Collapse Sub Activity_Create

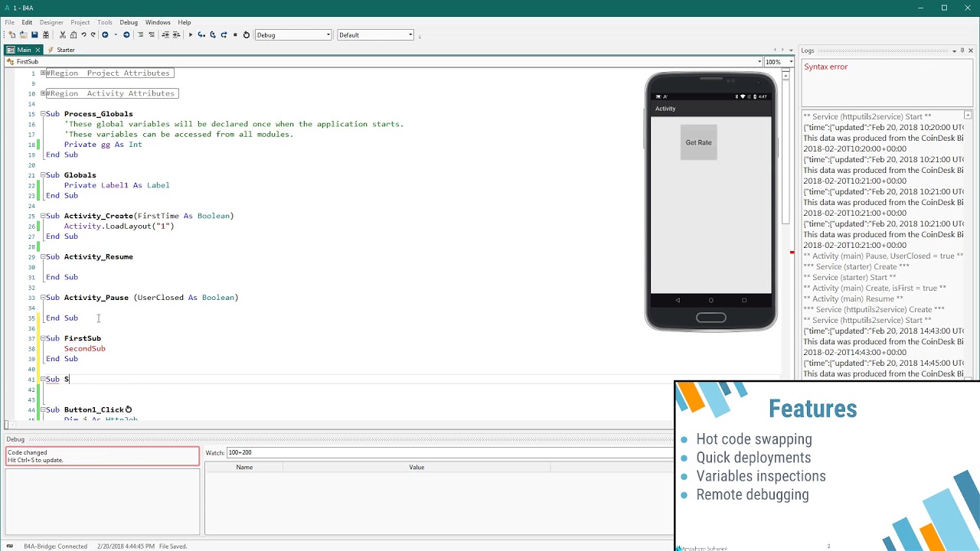tap(43, 216)
